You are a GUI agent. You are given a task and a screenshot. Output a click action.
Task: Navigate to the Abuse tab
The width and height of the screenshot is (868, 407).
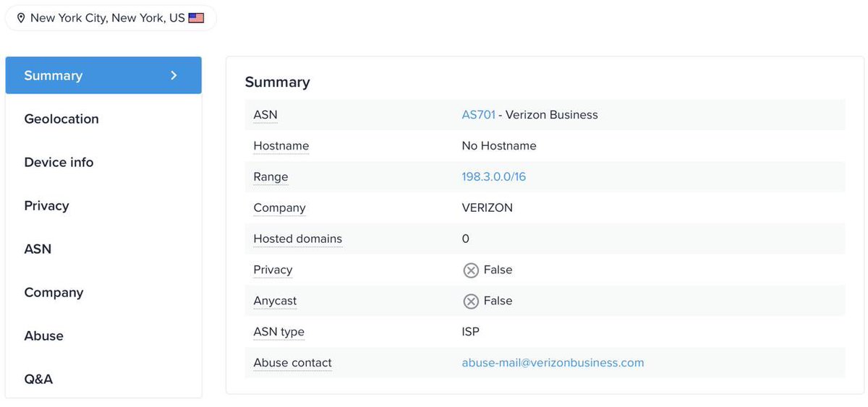point(43,335)
